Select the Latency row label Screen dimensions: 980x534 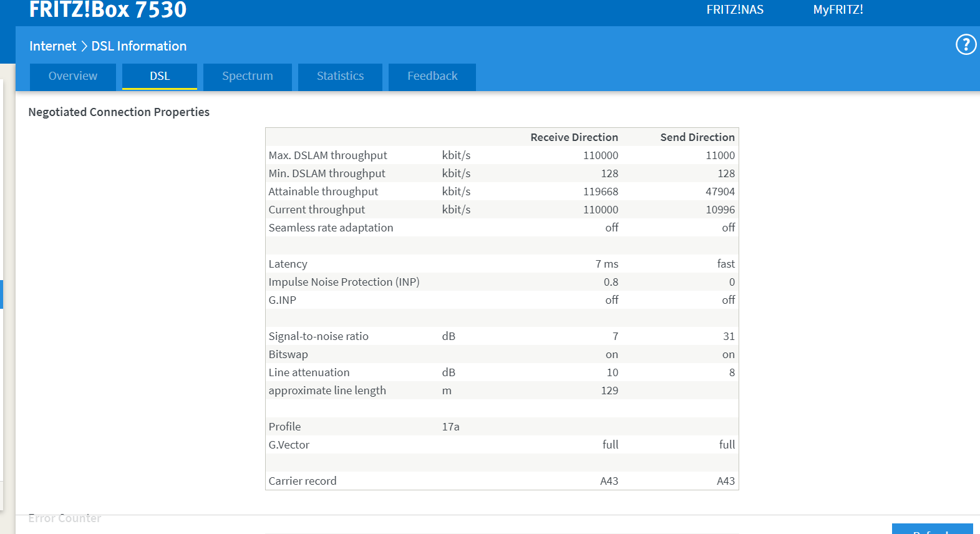point(288,264)
